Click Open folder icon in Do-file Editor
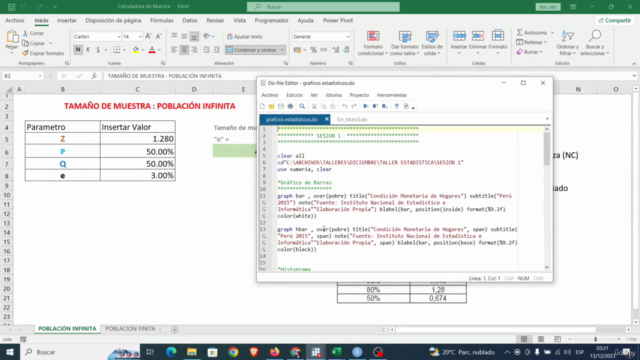Viewport: 640px width, 360px height. click(x=271, y=106)
